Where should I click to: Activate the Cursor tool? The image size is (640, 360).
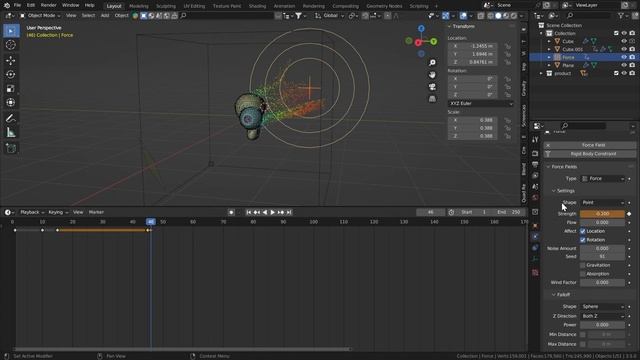click(11, 45)
